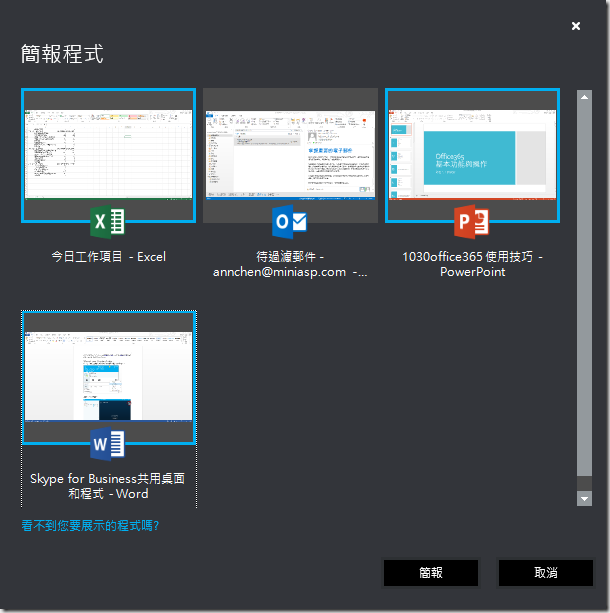The width and height of the screenshot is (610, 613).
Task: Click 'Skype for Business共用桌面和程式 - Word' label
Action: 108,486
